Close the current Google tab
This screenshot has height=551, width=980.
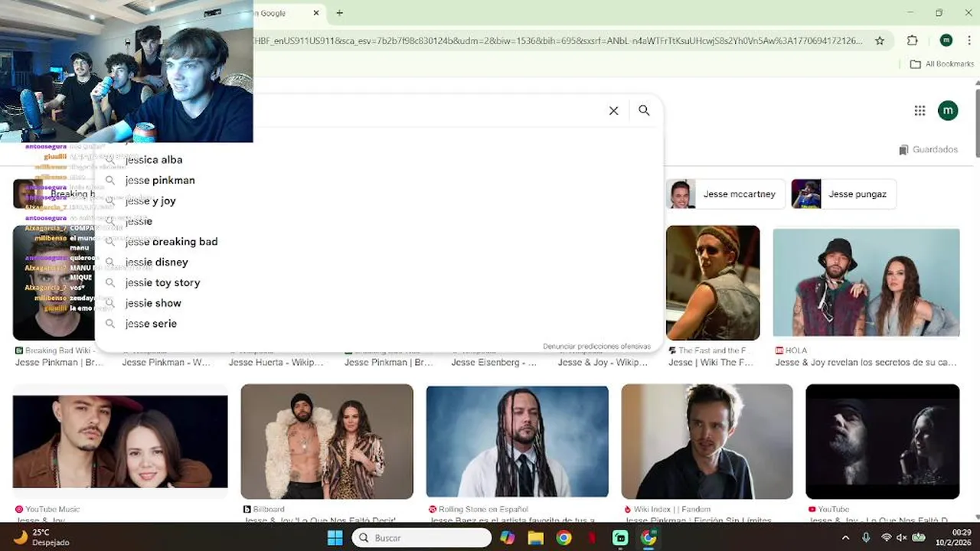coord(316,13)
